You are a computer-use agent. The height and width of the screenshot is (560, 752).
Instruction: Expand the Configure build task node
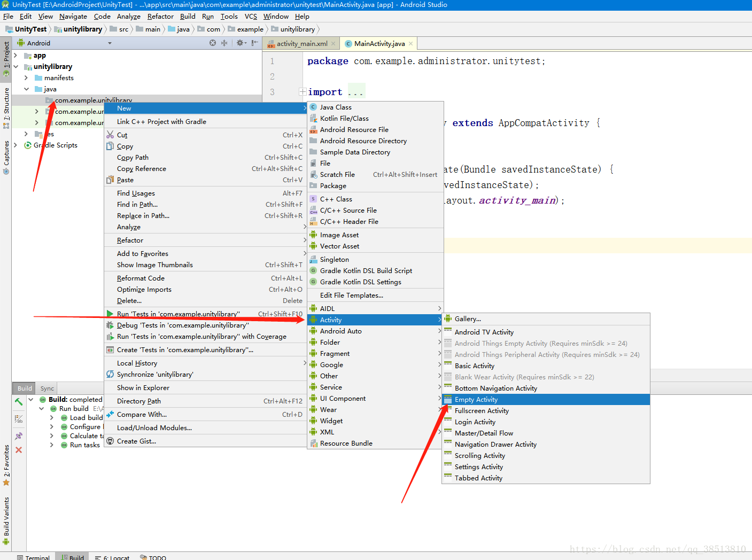point(52,427)
